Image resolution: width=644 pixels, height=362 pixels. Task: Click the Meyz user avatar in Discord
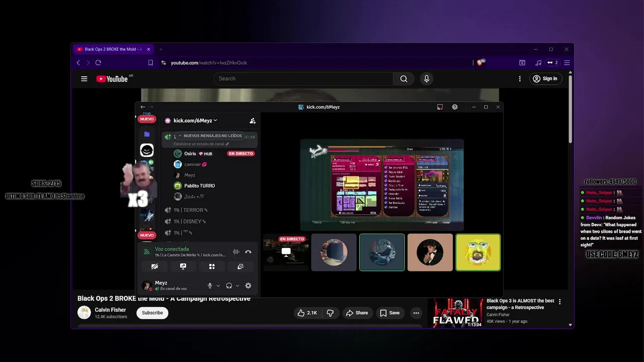[x=147, y=286]
